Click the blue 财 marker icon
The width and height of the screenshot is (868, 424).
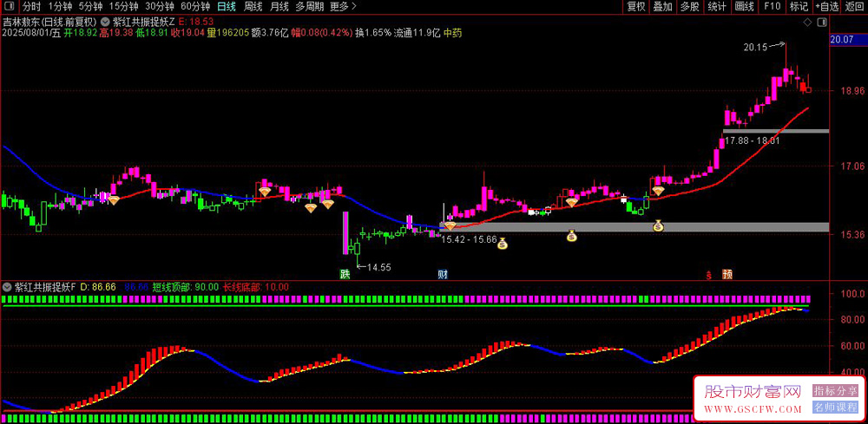443,274
